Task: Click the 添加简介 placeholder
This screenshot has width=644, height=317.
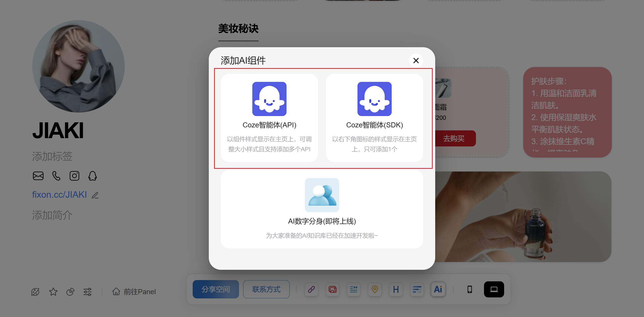Action: (x=52, y=215)
